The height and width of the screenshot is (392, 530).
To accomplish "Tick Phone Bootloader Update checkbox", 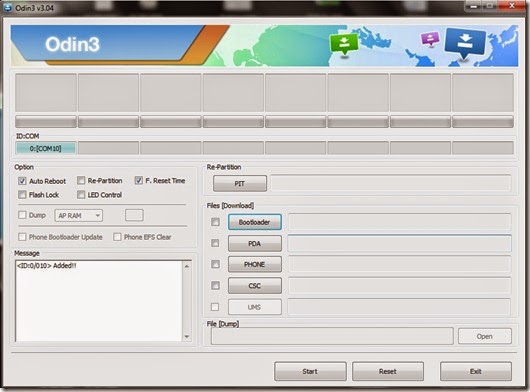I will tap(22, 237).
